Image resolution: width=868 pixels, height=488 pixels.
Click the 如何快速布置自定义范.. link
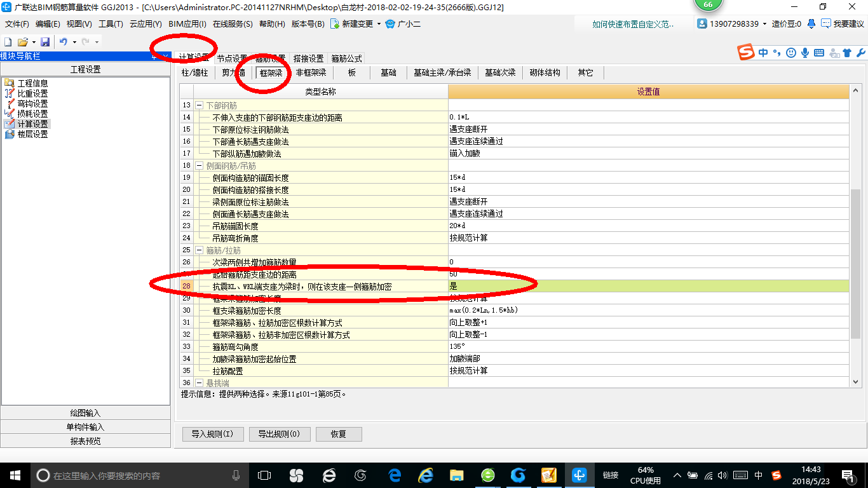(633, 24)
